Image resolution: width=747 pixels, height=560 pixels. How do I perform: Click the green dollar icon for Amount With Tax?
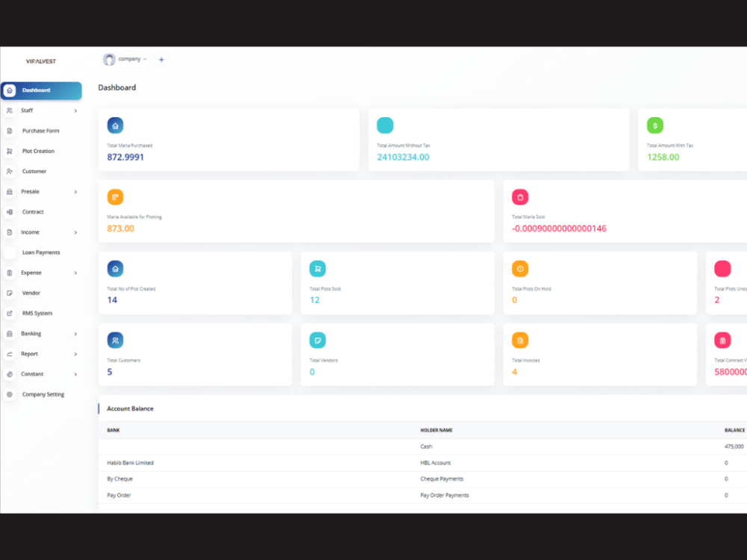coord(655,125)
